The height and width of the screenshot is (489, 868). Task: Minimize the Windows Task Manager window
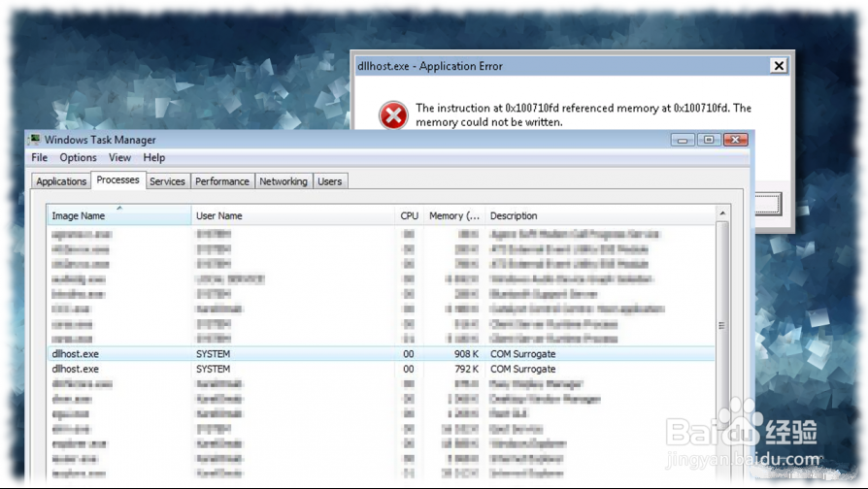683,140
